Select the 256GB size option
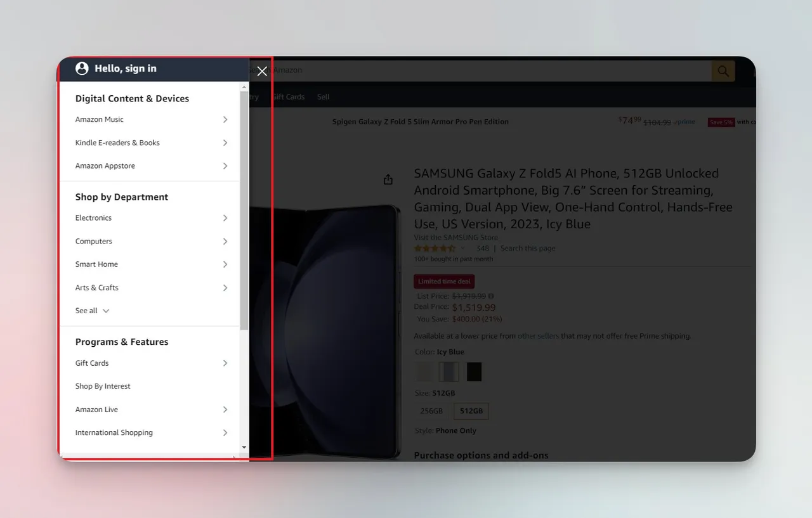812x518 pixels. point(431,411)
